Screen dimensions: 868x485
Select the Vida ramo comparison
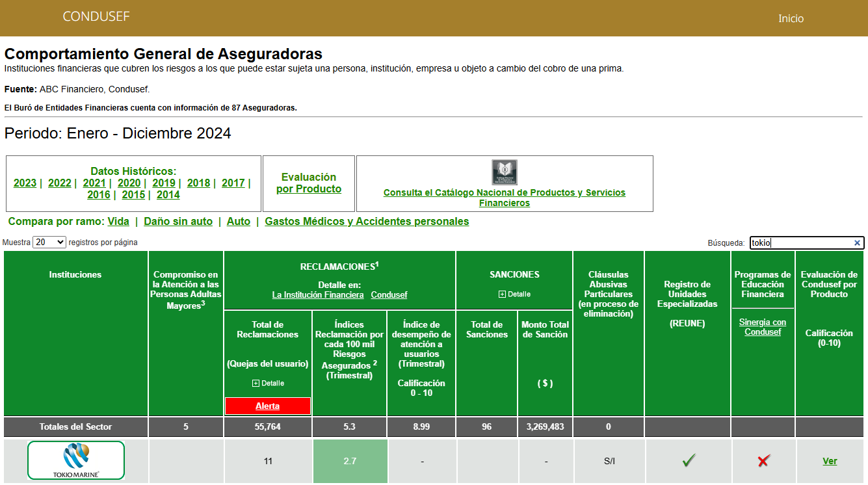point(118,221)
